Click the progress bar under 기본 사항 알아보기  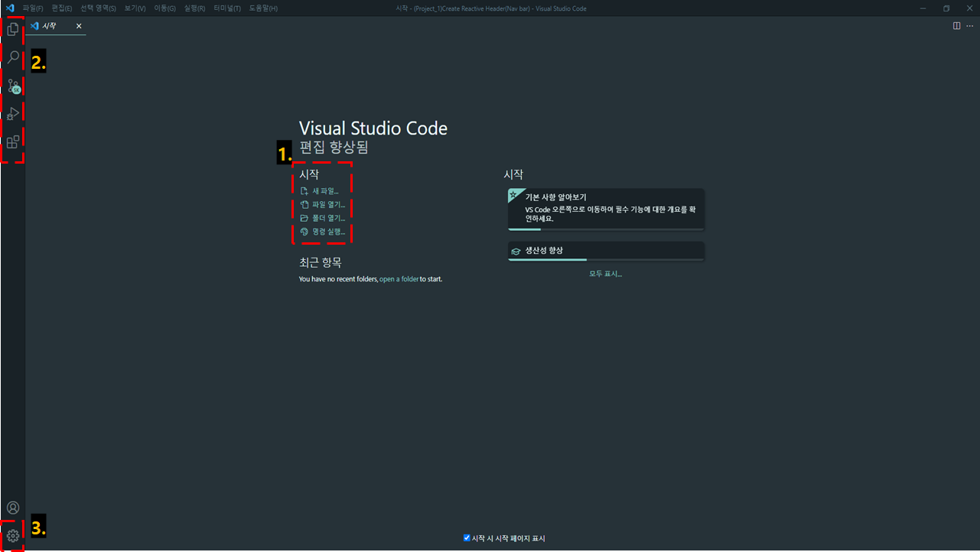pyautogui.click(x=606, y=229)
